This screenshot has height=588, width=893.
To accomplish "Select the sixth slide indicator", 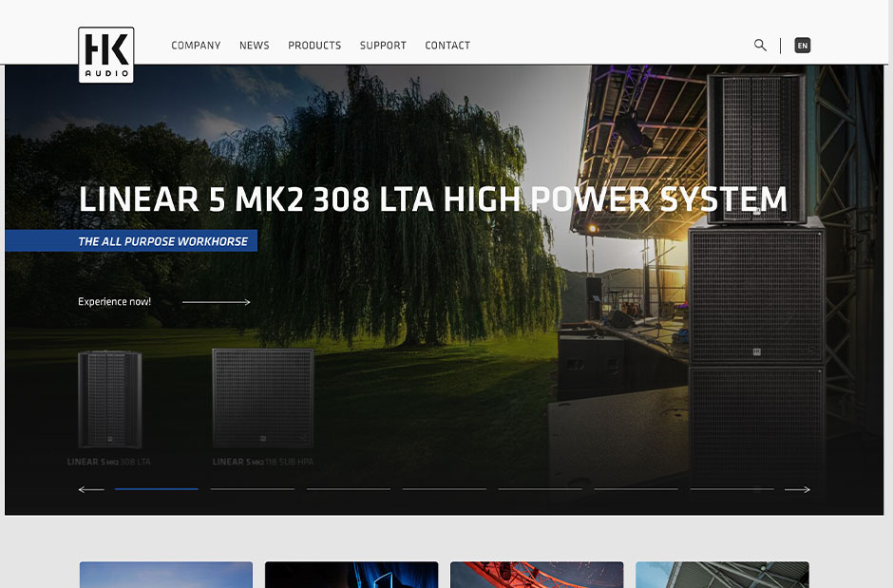I will tap(636, 489).
